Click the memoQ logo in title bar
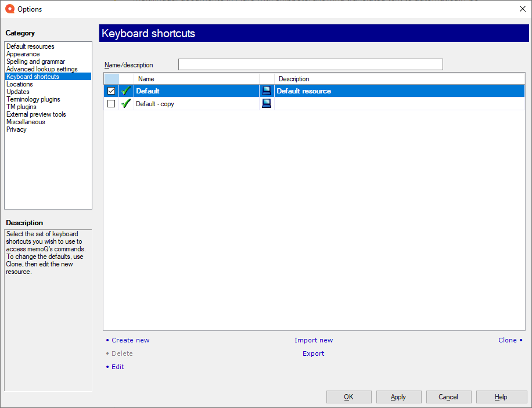 [x=9, y=9]
